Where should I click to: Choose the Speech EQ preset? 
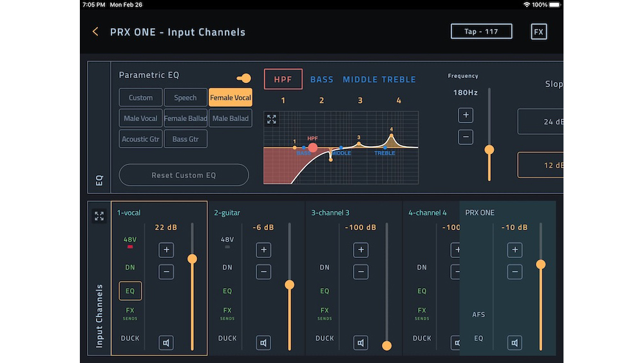tap(185, 97)
